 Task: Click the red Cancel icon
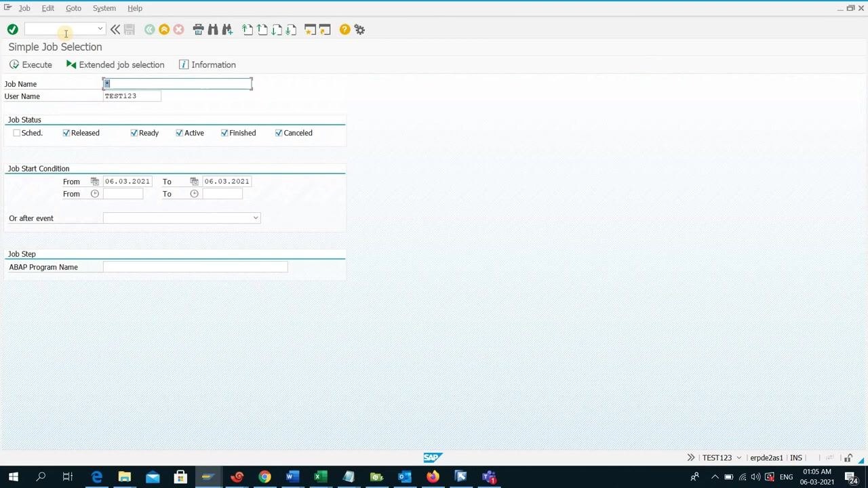(178, 29)
